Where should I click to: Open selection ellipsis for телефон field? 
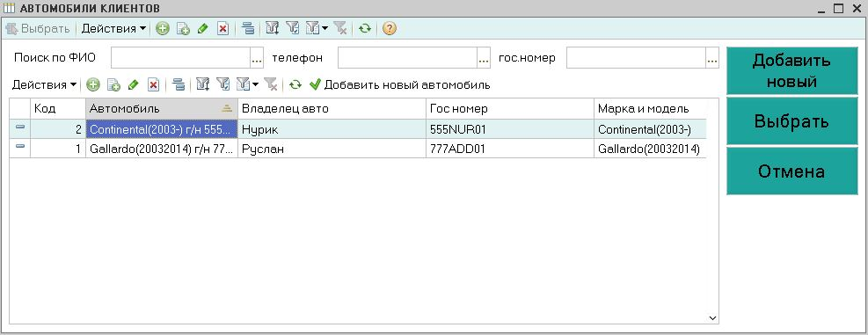click(484, 57)
